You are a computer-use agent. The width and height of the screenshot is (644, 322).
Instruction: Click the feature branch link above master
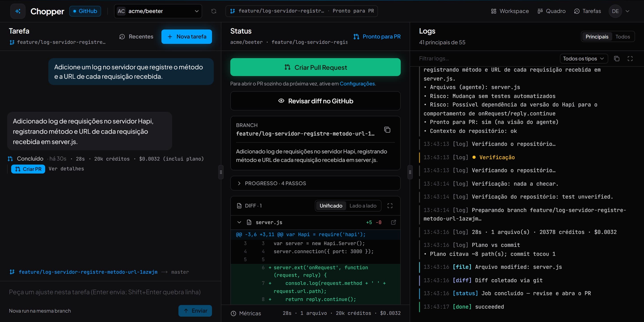(x=88, y=272)
